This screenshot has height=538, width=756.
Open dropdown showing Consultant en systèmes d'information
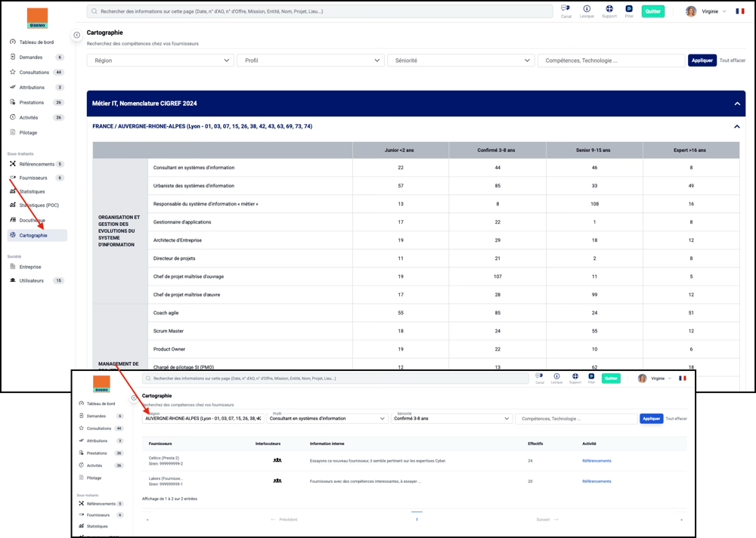pos(327,419)
